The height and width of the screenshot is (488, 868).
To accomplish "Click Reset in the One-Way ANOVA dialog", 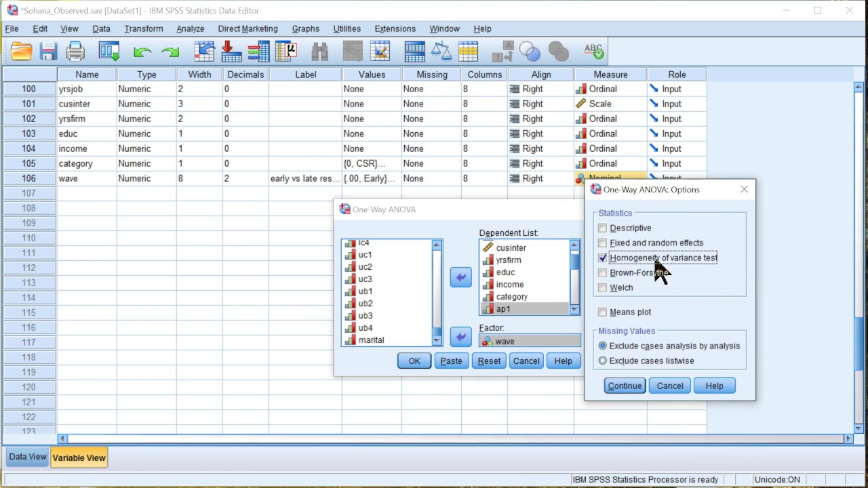I will click(489, 361).
